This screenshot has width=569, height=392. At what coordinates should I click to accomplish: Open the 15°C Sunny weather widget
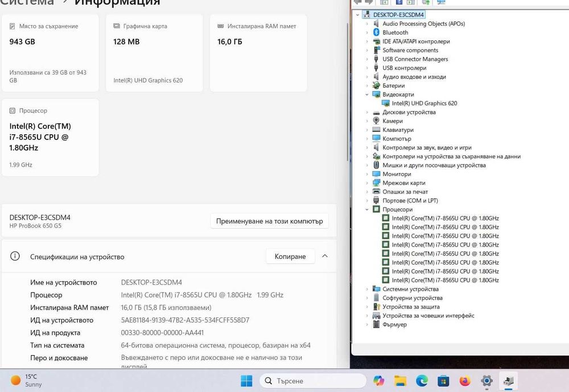pyautogui.click(x=26, y=381)
